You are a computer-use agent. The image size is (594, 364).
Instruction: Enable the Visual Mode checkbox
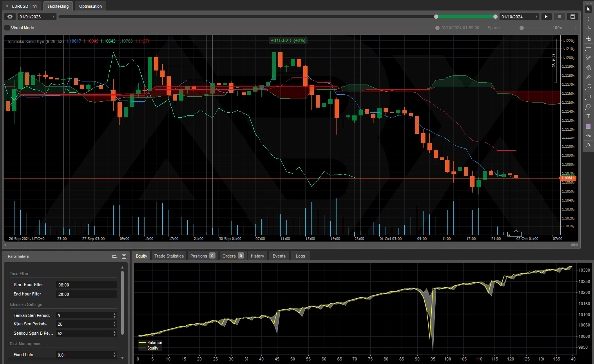[7, 28]
